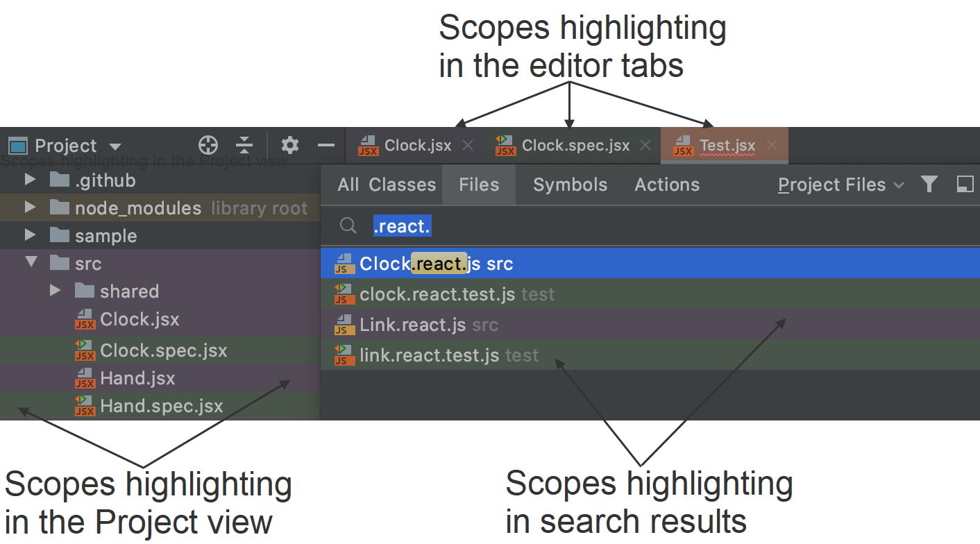
Task: Open search filter options with the funnel icon
Action: (929, 185)
